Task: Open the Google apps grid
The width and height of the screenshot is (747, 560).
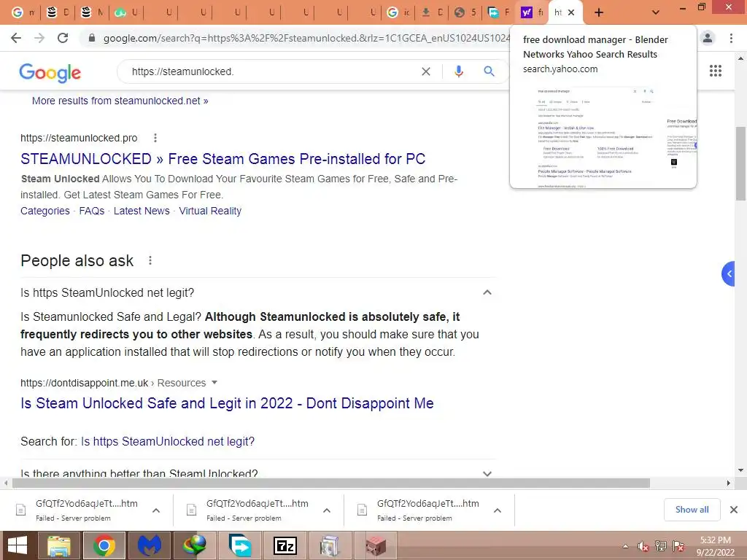Action: [x=715, y=71]
